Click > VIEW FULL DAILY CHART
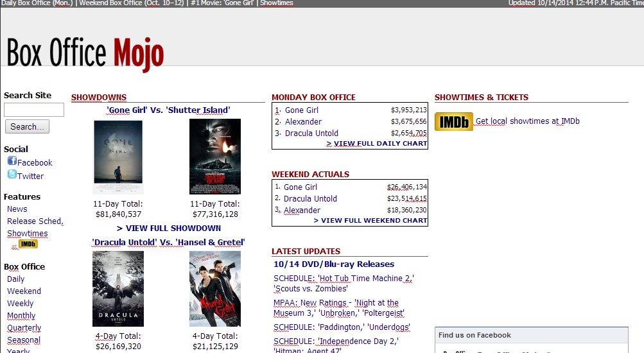The width and height of the screenshot is (644, 353). pos(377,143)
